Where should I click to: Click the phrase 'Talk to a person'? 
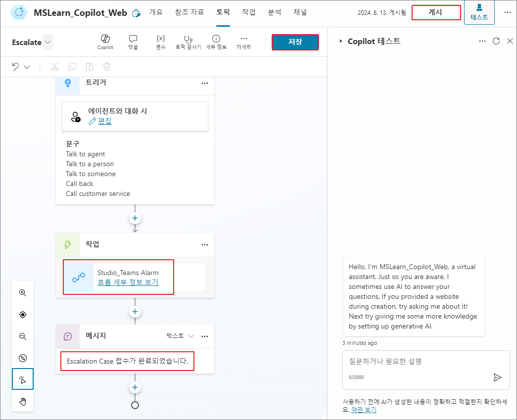pyautogui.click(x=90, y=164)
